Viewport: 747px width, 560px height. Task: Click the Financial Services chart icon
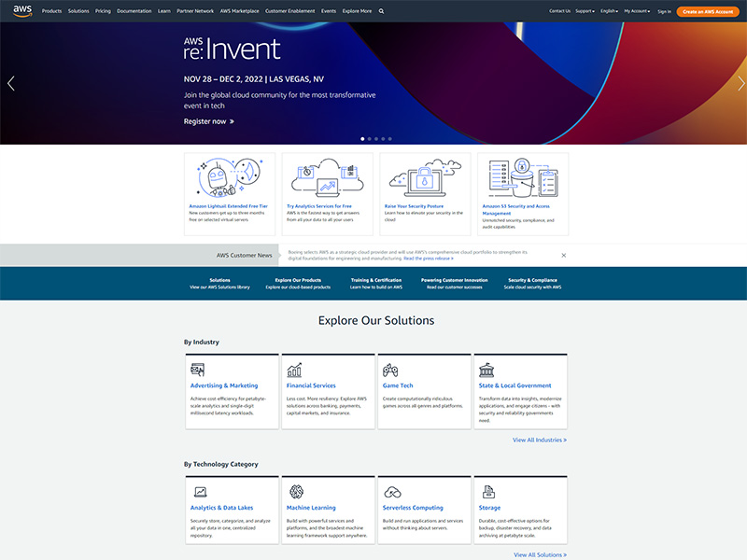[294, 370]
